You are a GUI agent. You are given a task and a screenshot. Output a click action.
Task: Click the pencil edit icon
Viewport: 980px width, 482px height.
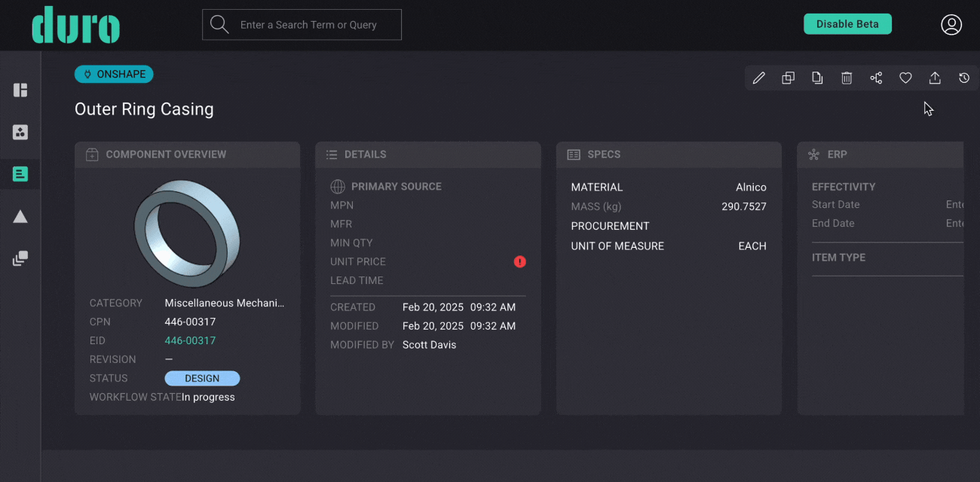pos(759,78)
